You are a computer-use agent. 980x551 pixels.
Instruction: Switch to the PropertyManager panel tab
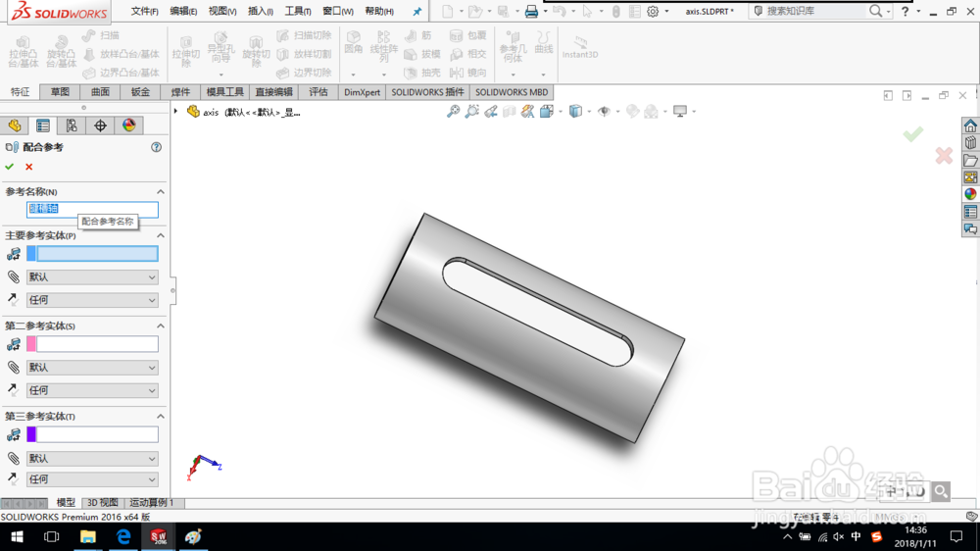tap(43, 125)
